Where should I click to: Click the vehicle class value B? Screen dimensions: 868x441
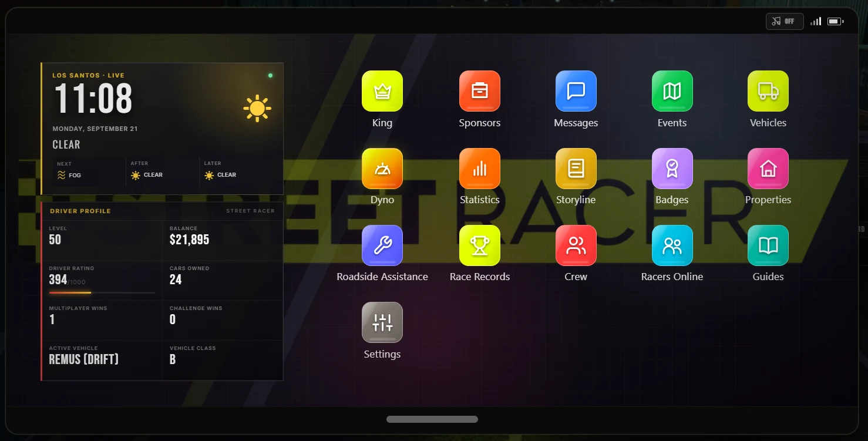point(173,359)
